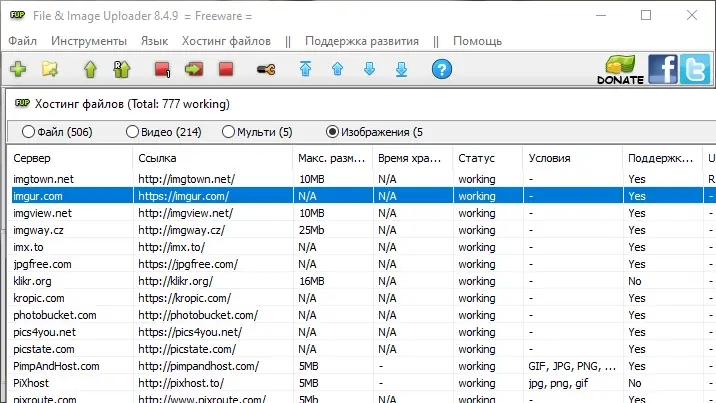Viewport: 716px width, 403px height.
Task: Open the Twitter bird icon
Action: click(x=695, y=69)
